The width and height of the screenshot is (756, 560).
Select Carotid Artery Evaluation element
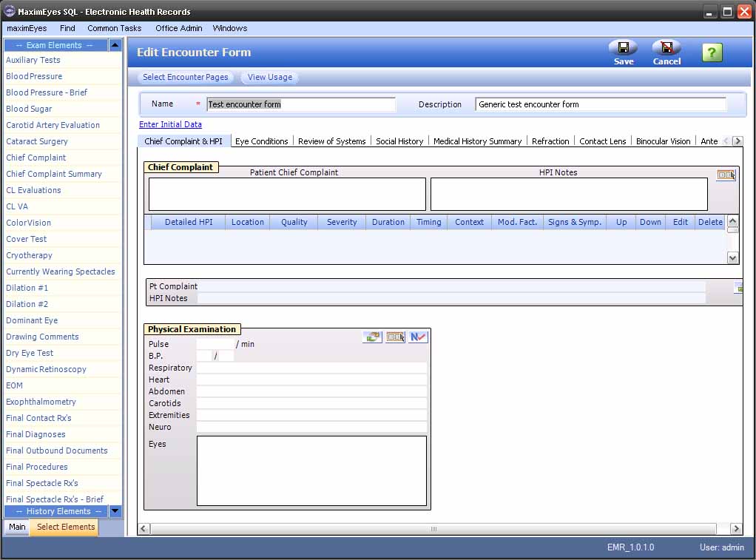pos(53,125)
